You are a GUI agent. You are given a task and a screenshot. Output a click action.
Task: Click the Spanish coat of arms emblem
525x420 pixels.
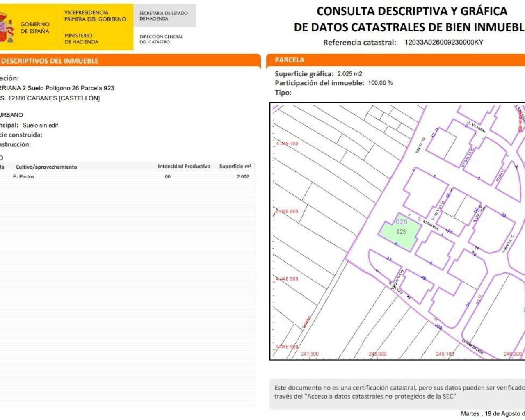click(x=6, y=27)
